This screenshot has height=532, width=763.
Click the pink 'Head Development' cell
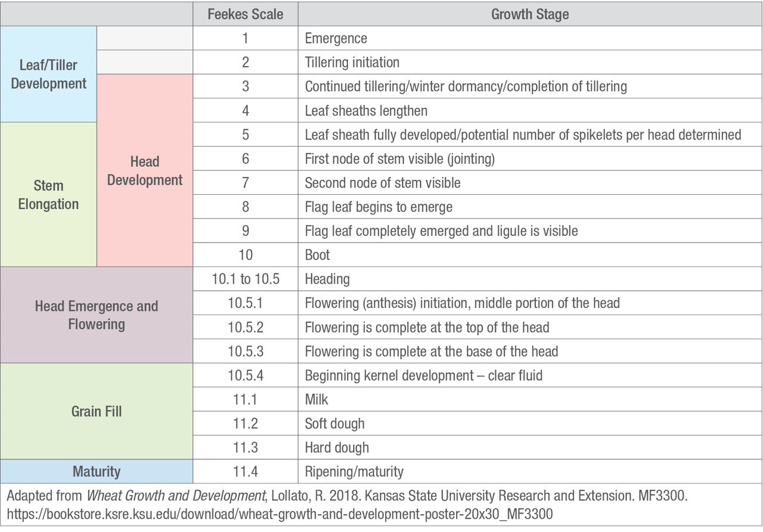click(145, 171)
